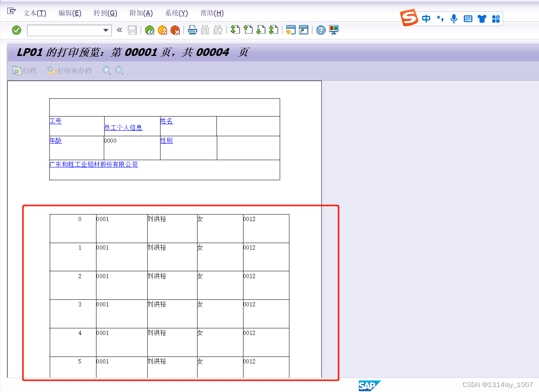
Task: Click the 年龄 link
Action: click(56, 140)
